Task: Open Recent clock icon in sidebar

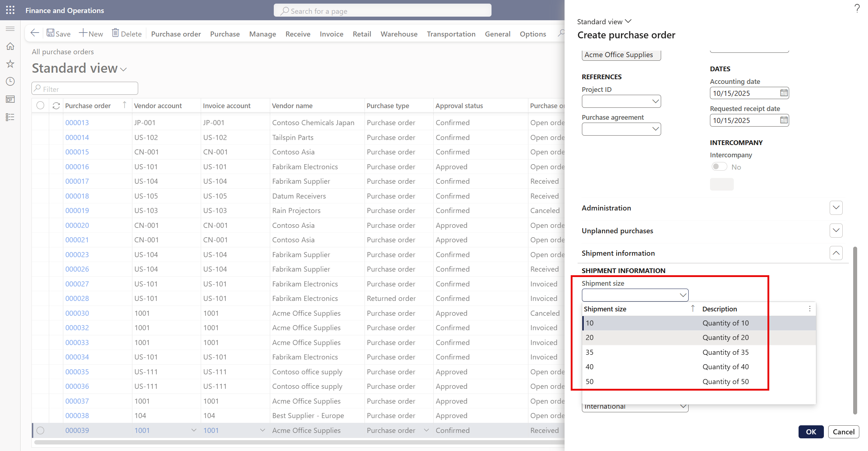Action: point(10,82)
